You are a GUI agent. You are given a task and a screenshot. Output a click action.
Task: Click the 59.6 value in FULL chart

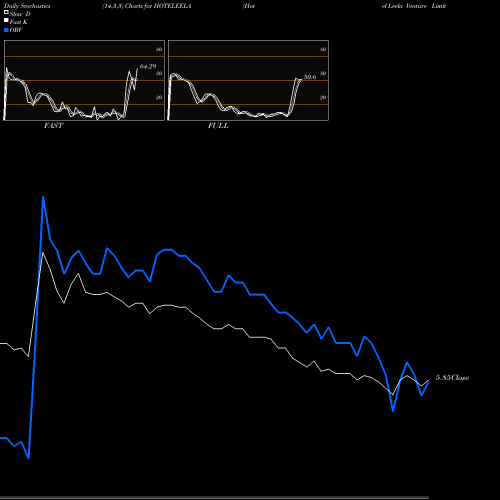[x=310, y=77]
